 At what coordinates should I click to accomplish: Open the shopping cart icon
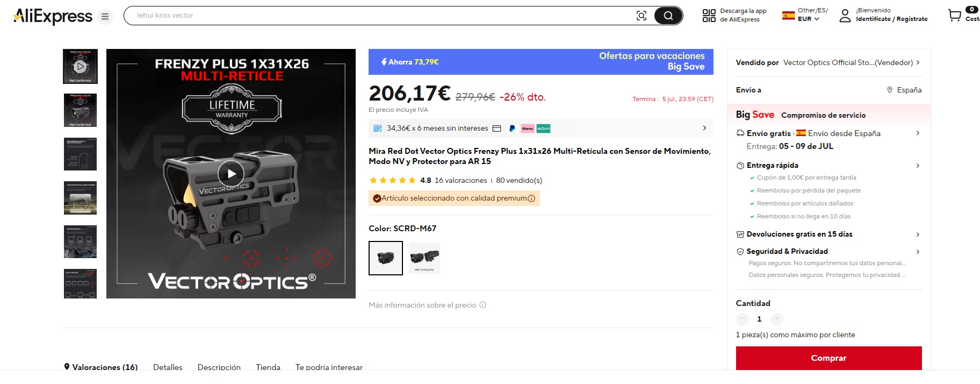[x=954, y=15]
